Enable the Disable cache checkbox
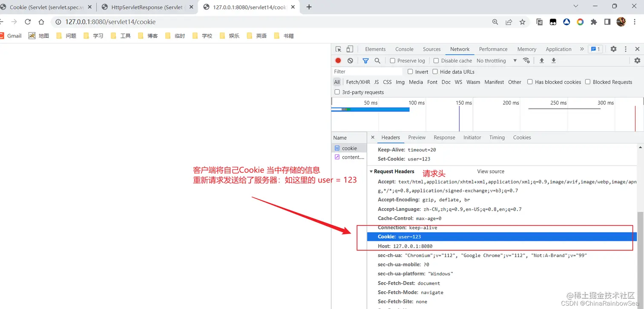The height and width of the screenshot is (309, 644). 436,60
